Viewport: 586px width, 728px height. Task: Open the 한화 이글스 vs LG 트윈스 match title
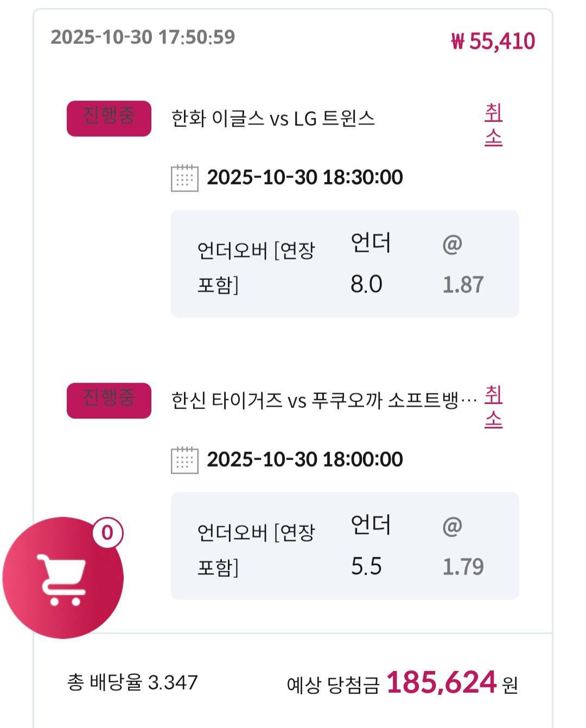(273, 118)
